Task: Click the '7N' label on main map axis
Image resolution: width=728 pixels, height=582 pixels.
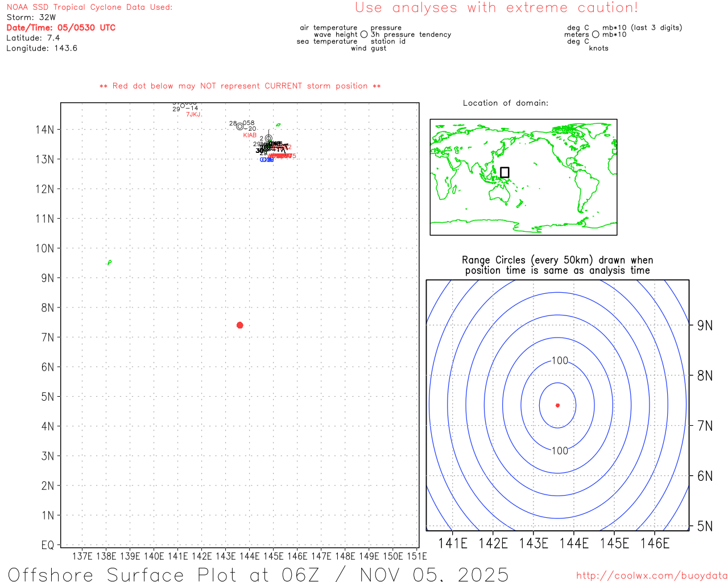Action: (x=48, y=338)
